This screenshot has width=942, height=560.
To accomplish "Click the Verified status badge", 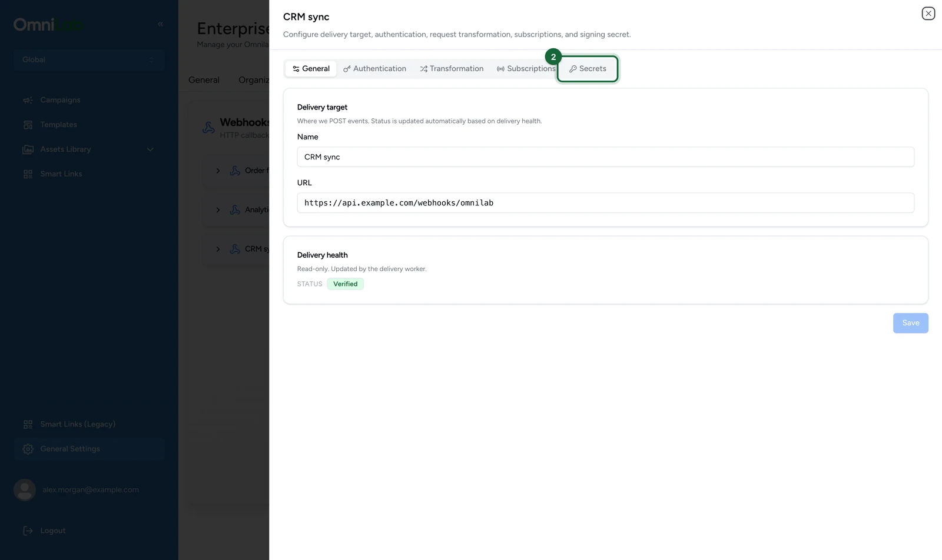I will pyautogui.click(x=345, y=284).
